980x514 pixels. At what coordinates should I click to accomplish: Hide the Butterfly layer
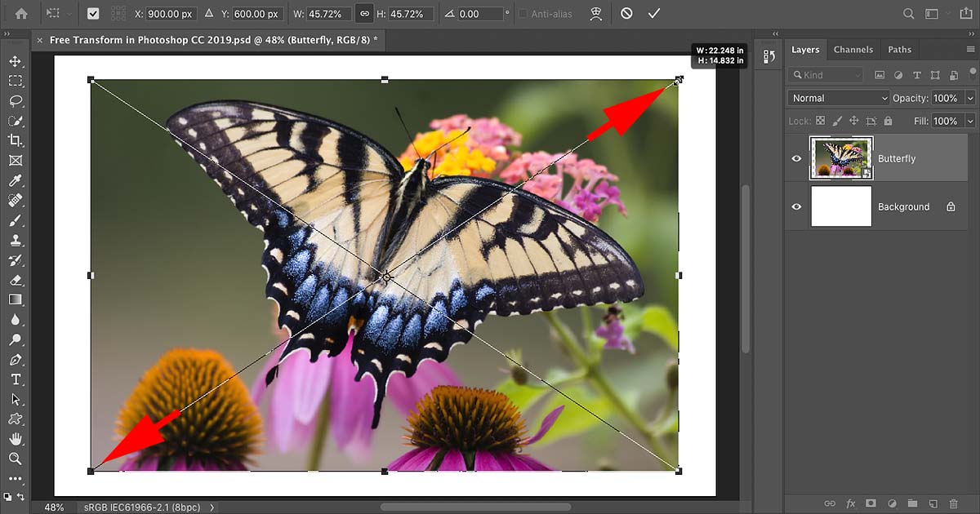pos(796,158)
